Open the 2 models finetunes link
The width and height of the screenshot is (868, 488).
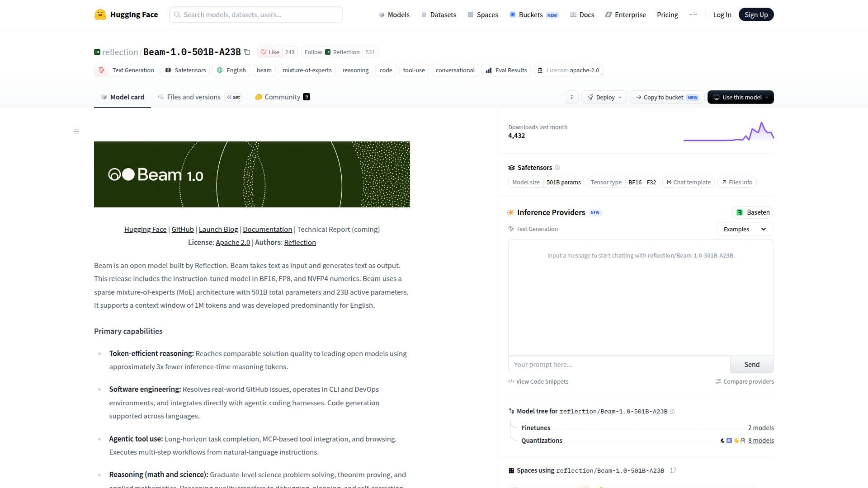tap(761, 428)
